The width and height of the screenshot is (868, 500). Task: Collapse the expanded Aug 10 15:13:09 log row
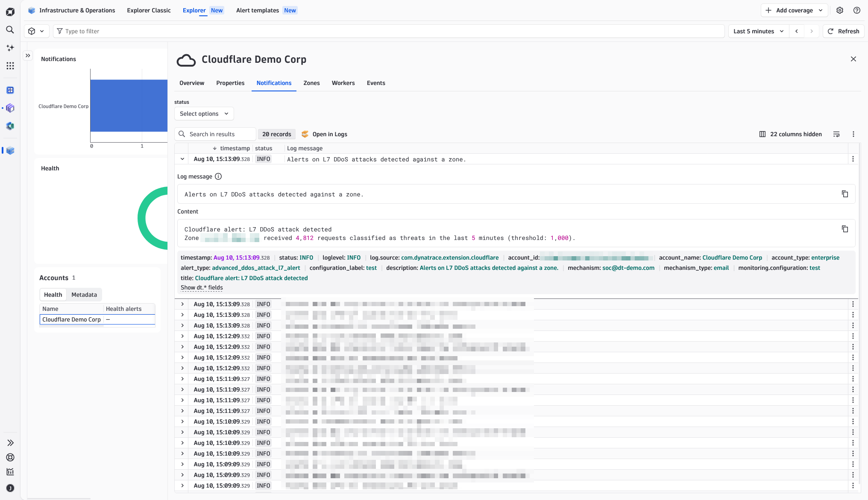point(182,159)
